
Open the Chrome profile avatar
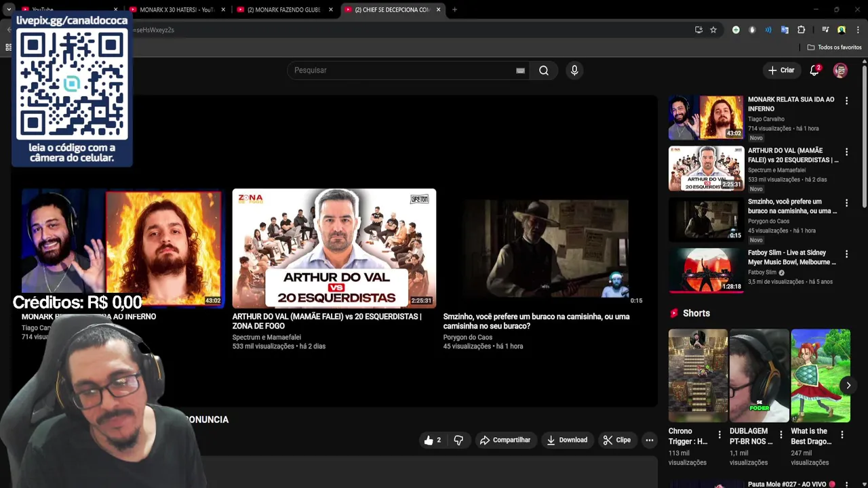842,30
